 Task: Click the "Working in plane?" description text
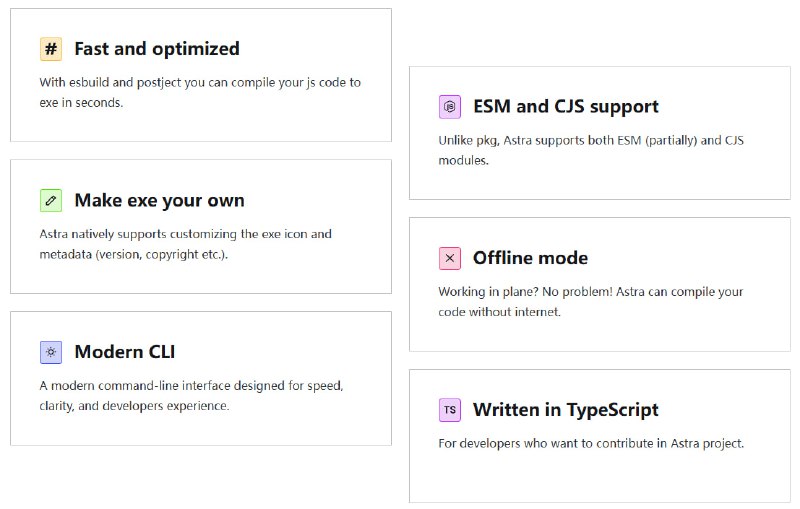[x=590, y=302]
